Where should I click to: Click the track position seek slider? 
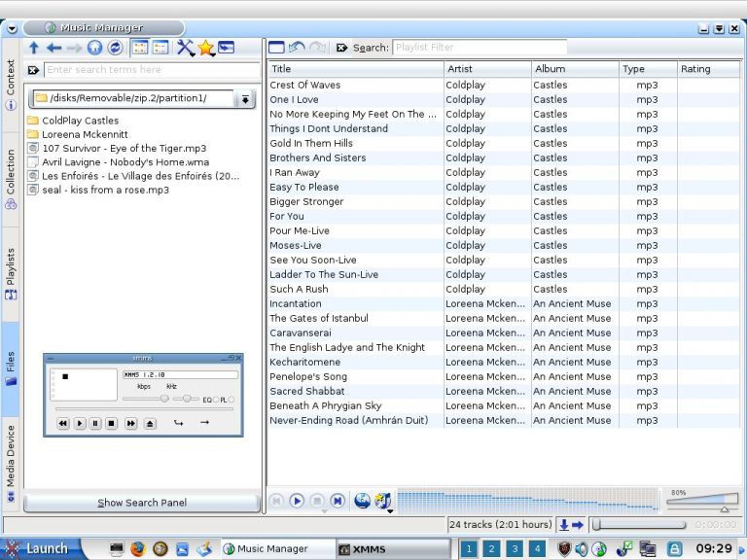638,525
